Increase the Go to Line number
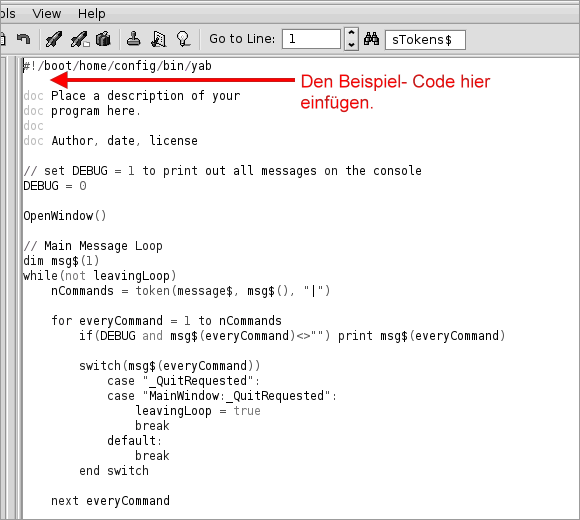The height and width of the screenshot is (520, 580). (351, 33)
